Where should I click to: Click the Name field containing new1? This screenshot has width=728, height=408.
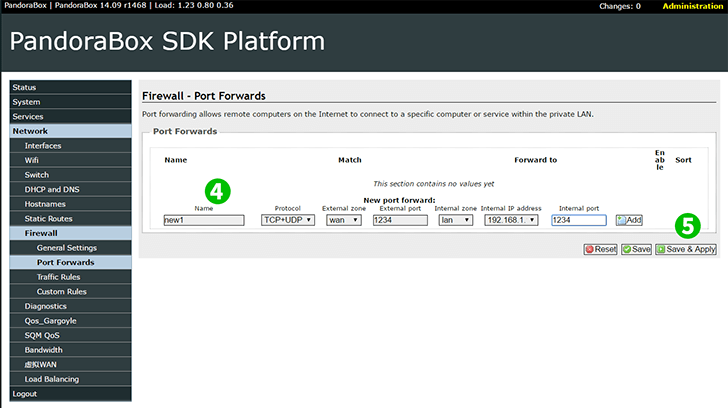[x=204, y=220]
